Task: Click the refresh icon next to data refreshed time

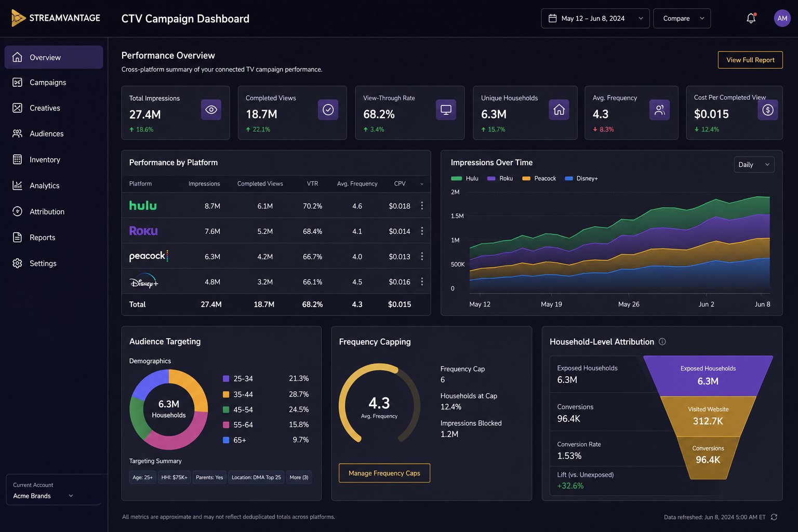Action: (x=774, y=517)
